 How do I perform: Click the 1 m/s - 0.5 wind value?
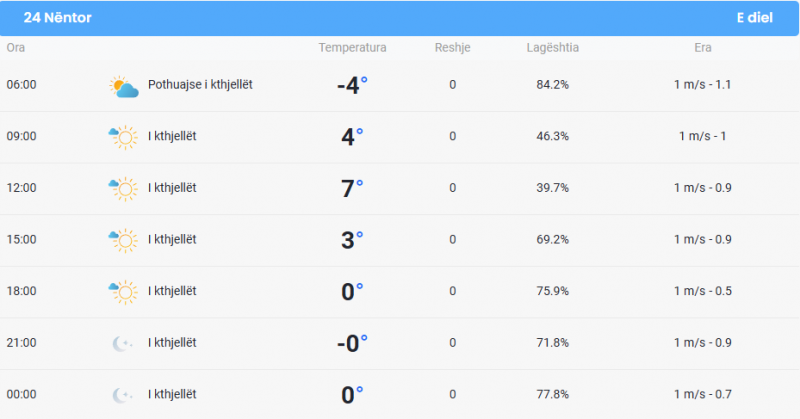[x=703, y=291]
